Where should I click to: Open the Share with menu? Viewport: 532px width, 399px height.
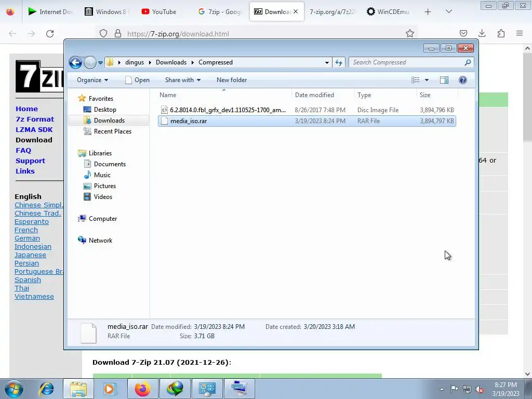(x=182, y=80)
